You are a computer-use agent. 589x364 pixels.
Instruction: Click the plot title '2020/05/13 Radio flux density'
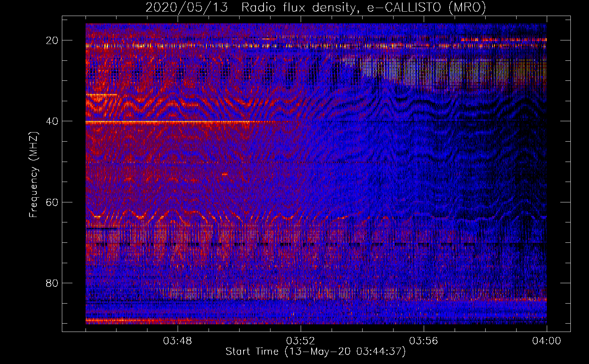point(251,8)
